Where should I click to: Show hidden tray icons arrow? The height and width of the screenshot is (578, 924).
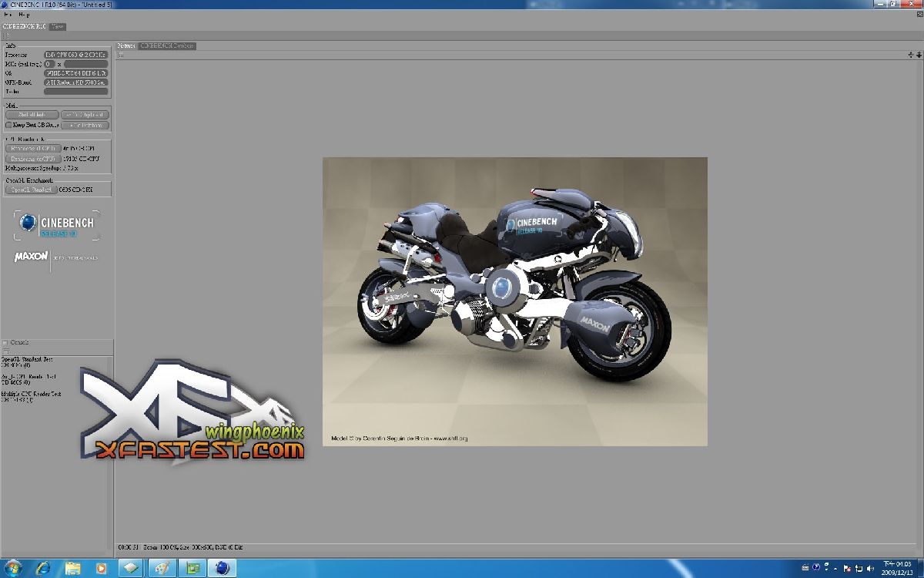pos(835,569)
